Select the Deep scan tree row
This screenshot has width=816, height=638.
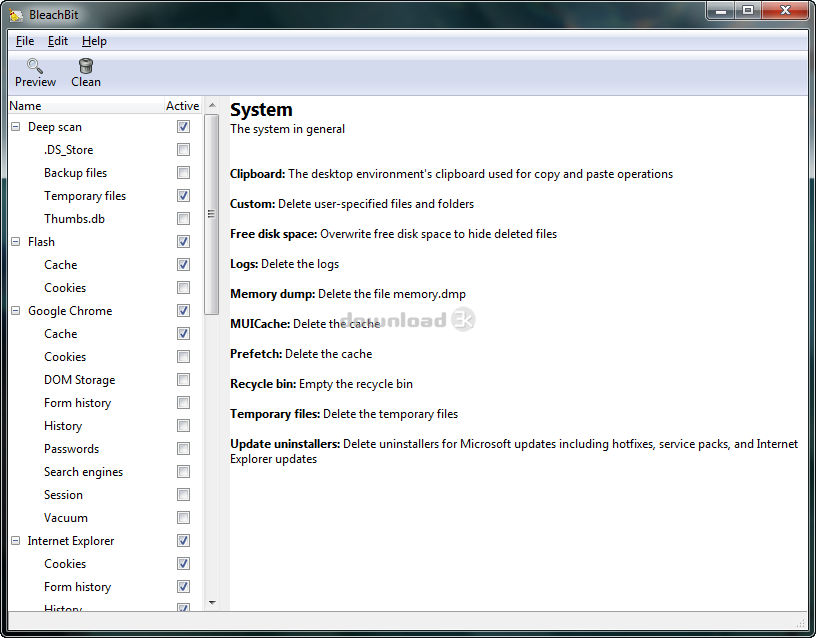[x=106, y=126]
